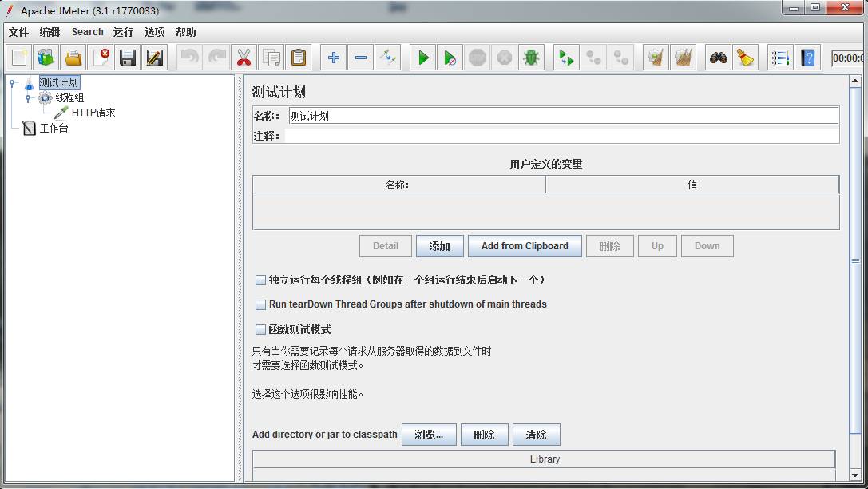868x489 pixels.
Task: Select 测试计划 in the tree
Action: (x=59, y=83)
